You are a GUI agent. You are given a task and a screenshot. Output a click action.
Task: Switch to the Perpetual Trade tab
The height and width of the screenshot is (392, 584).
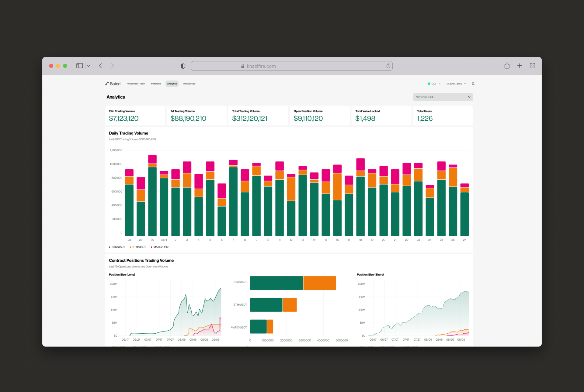pos(136,84)
